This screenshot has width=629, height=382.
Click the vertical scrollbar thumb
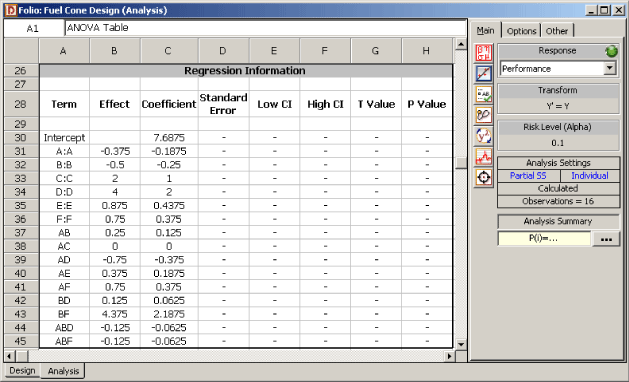coord(461,162)
